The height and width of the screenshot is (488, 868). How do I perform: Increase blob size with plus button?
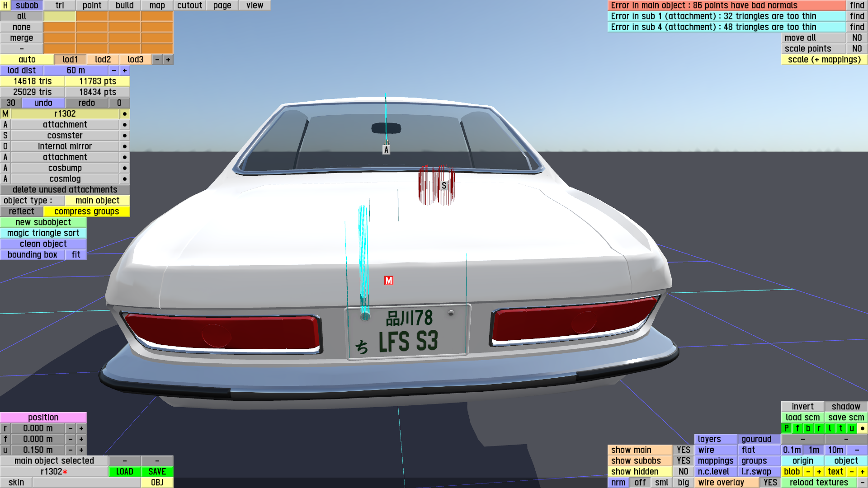(x=819, y=472)
